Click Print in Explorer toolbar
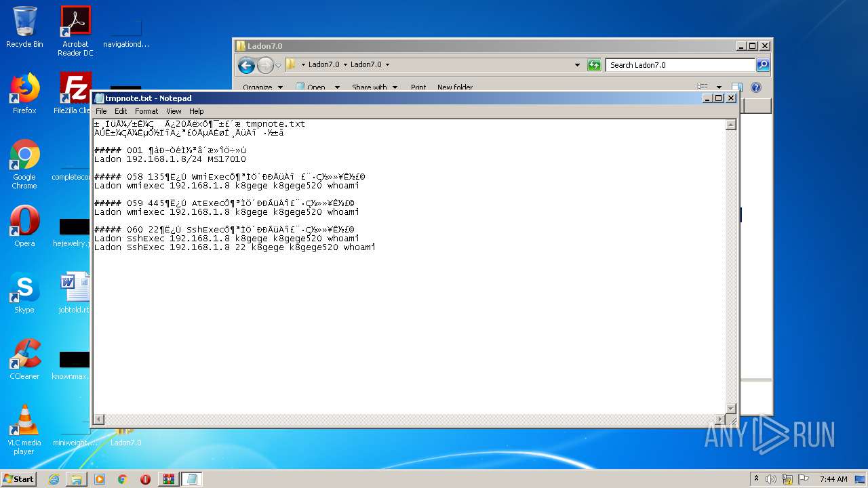This screenshot has height=488, width=868. 418,87
